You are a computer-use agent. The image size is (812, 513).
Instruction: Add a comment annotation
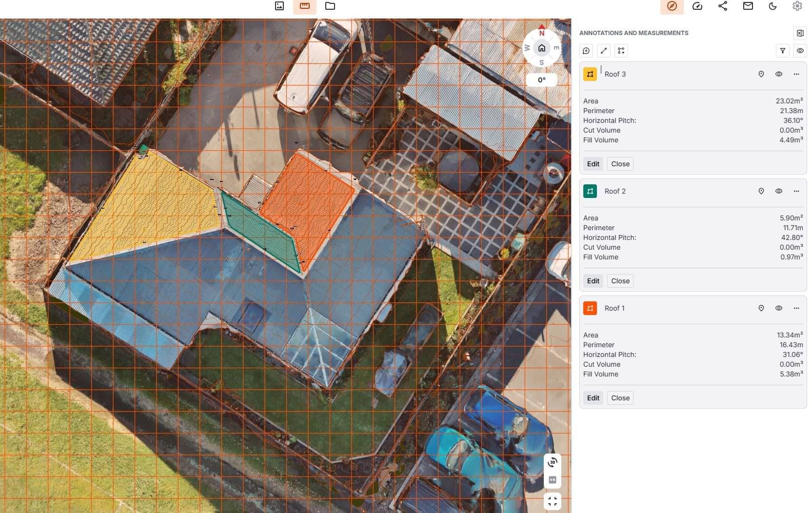[x=586, y=51]
